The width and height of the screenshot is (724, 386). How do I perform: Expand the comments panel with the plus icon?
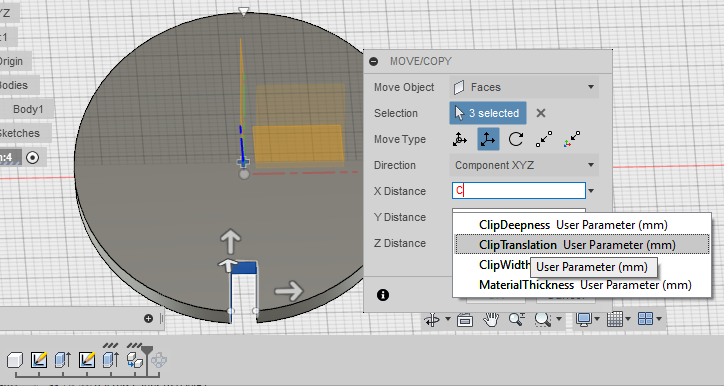tap(148, 319)
